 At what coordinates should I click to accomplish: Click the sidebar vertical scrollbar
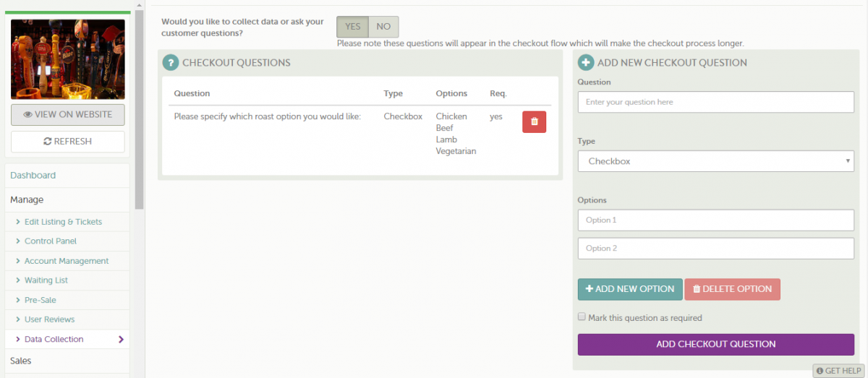click(140, 108)
